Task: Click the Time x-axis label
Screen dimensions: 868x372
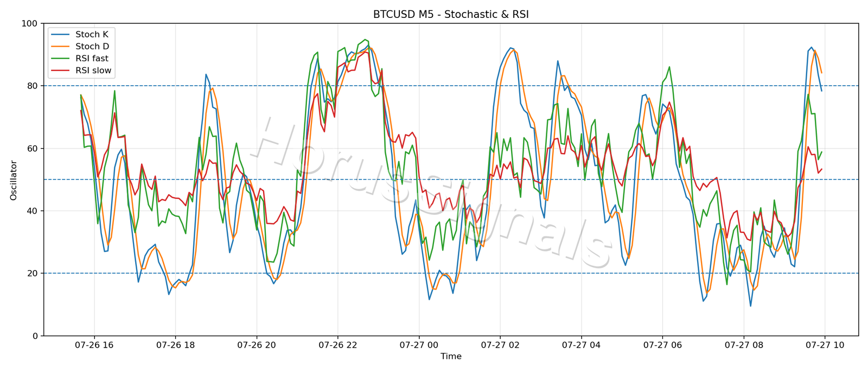Action: (x=451, y=356)
